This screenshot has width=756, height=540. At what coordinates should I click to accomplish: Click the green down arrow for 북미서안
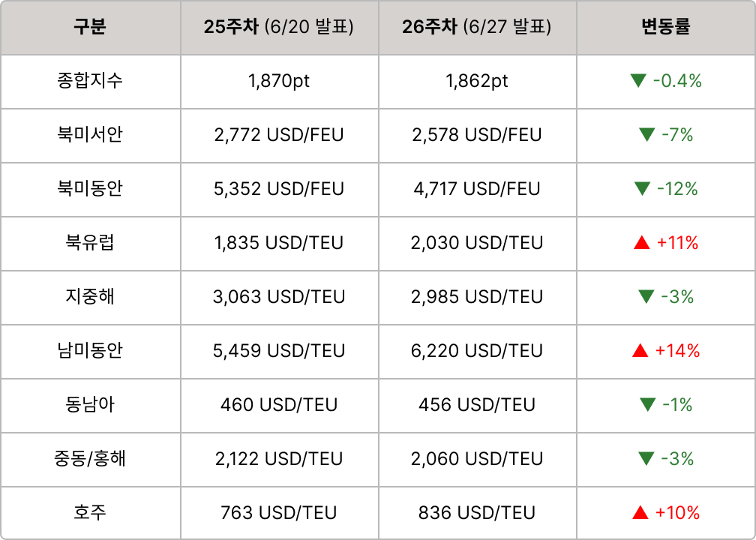(x=647, y=135)
